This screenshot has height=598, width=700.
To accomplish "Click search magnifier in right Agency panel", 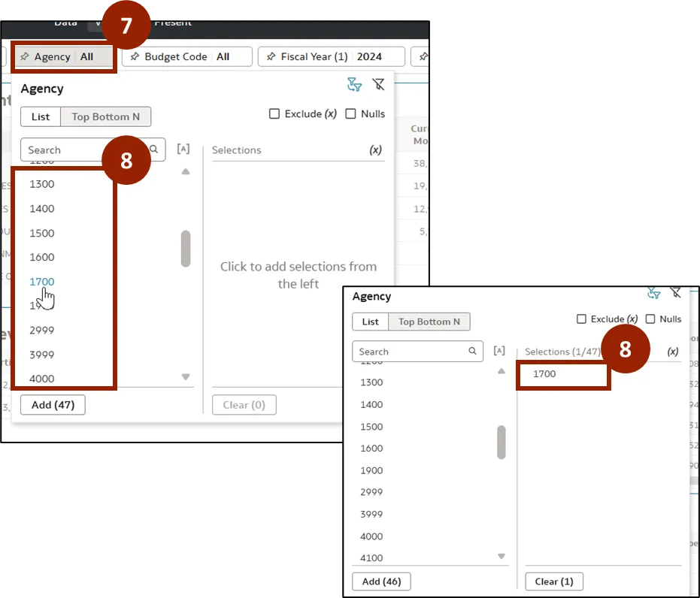I will coord(472,351).
